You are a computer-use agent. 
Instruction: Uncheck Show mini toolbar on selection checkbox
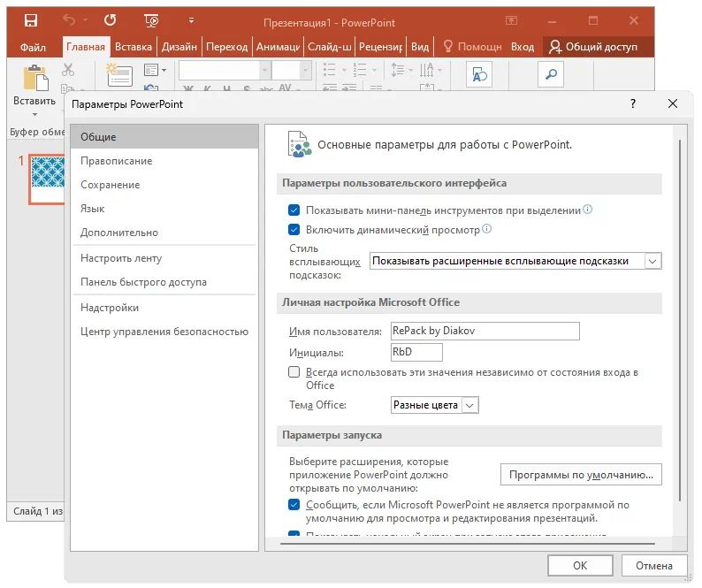[294, 210]
